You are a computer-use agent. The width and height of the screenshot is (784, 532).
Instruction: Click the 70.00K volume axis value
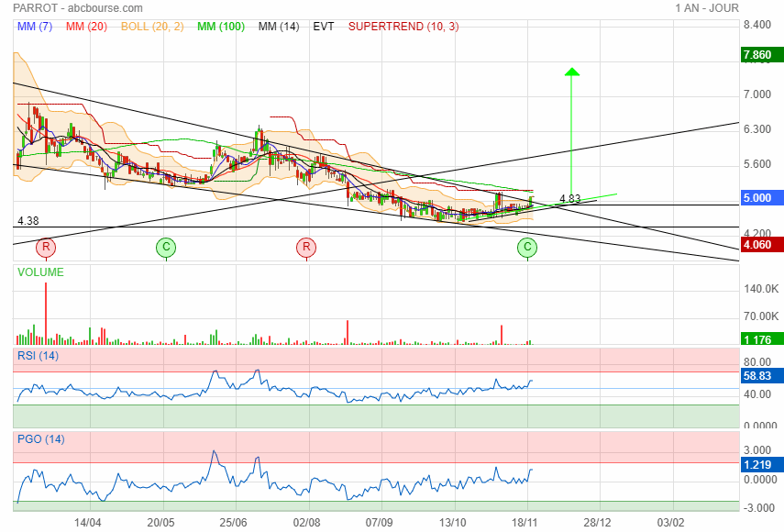click(x=761, y=316)
